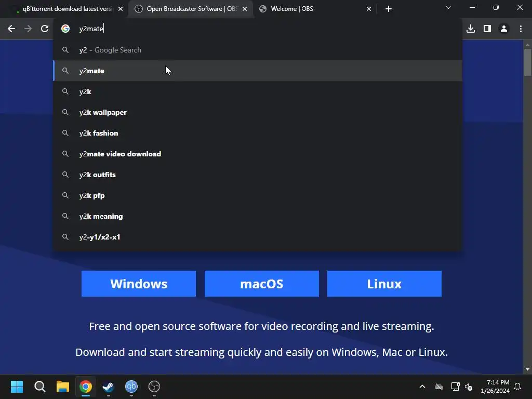The width and height of the screenshot is (532, 399).
Task: Click the Linux download button
Action: point(384,284)
